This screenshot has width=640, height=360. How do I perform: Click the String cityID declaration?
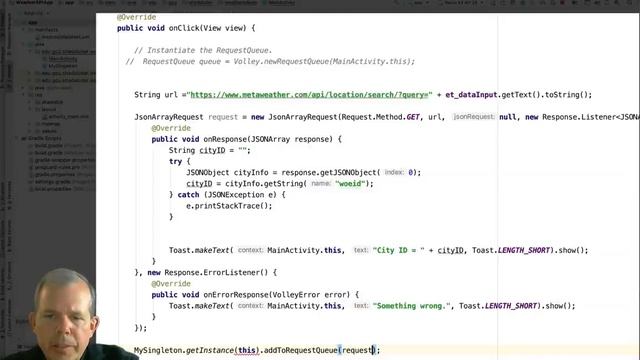click(x=209, y=150)
